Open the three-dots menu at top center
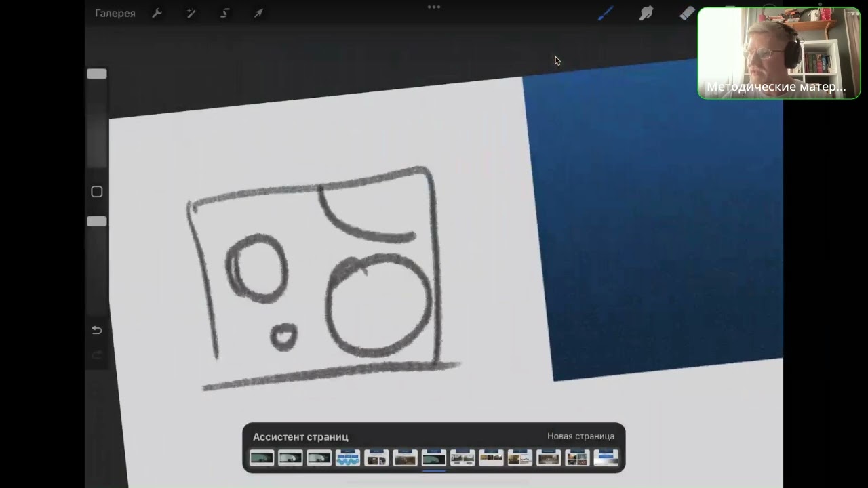Screen dimensions: 868x488 tap(434, 7)
